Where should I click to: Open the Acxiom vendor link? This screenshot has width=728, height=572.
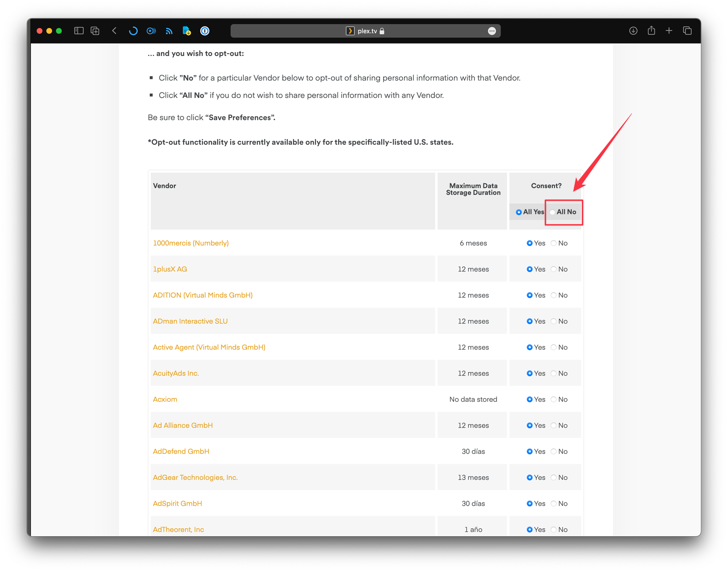pyautogui.click(x=165, y=399)
